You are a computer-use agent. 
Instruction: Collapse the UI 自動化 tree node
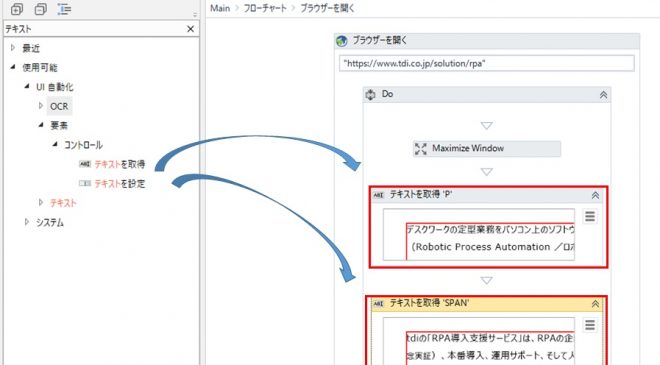pyautogui.click(x=27, y=86)
